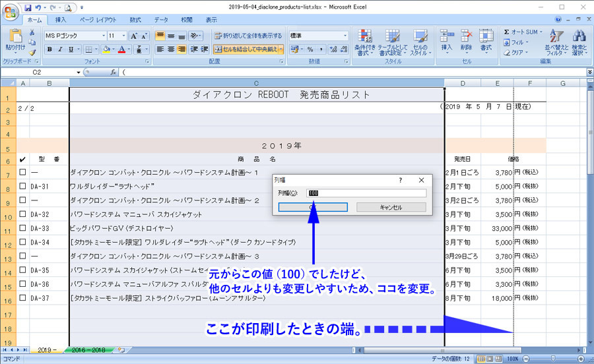Apply italic formatting
This screenshot has height=364, width=594.
pos(60,49)
